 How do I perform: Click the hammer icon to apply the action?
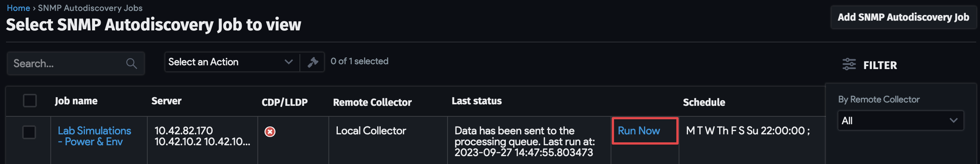(x=312, y=62)
